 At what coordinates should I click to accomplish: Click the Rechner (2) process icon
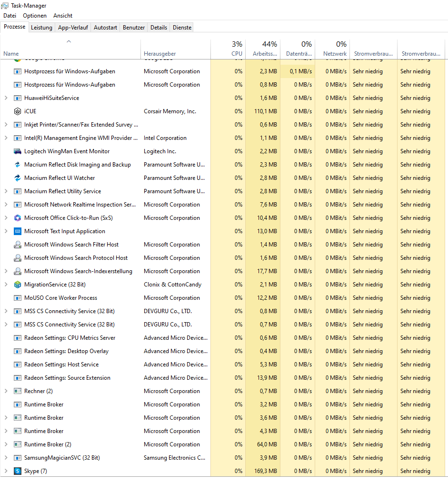pyautogui.click(x=18, y=391)
